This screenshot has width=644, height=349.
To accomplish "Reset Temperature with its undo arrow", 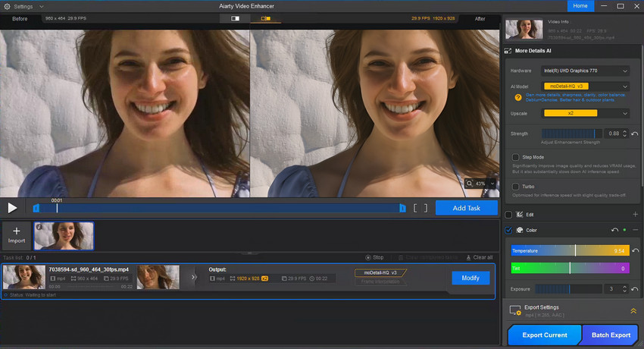I will [636, 250].
